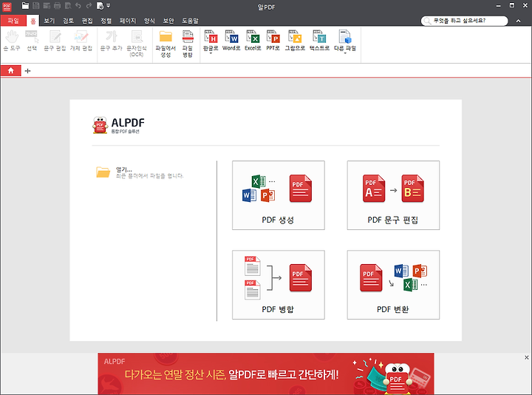Screen dimensions: 532x395
Task: Convert the PDF to Excel
Action: click(253, 41)
